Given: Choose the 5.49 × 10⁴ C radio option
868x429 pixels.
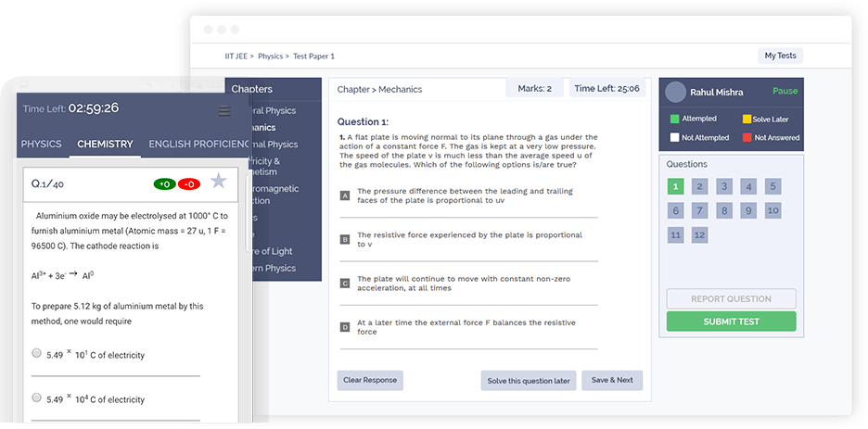Looking at the screenshot, I should click(37, 397).
